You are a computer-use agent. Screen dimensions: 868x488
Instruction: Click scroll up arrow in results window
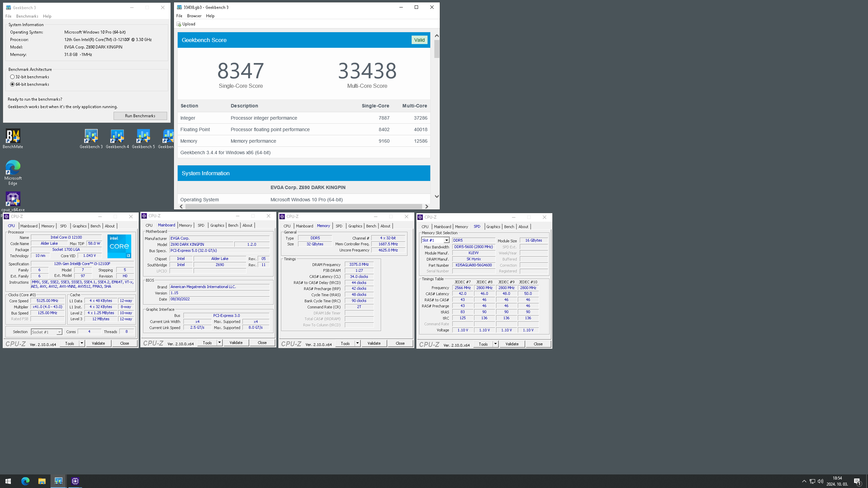pos(437,36)
